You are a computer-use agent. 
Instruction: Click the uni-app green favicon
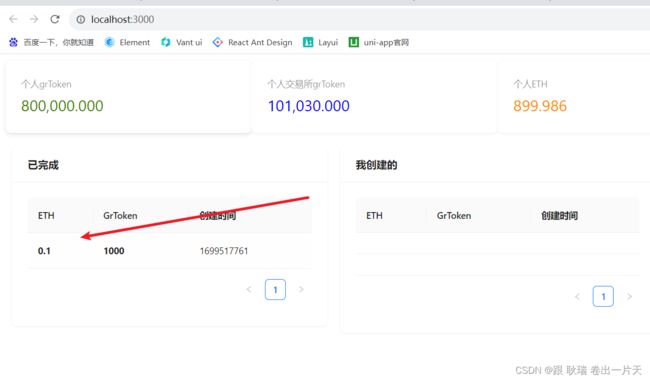point(353,42)
